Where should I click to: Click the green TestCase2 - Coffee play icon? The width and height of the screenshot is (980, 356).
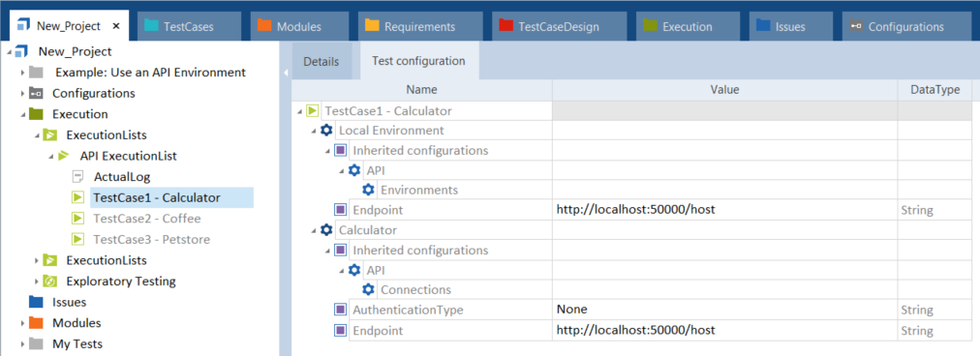tap(78, 219)
